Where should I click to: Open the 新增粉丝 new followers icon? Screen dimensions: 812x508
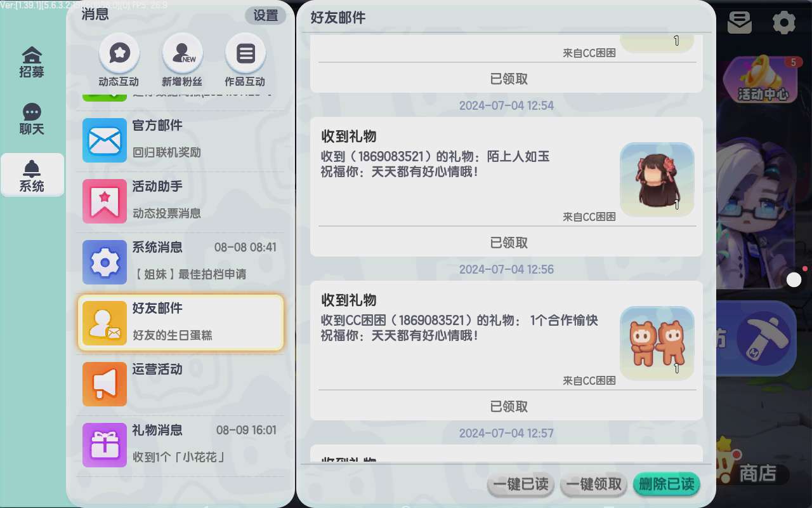tap(183, 53)
